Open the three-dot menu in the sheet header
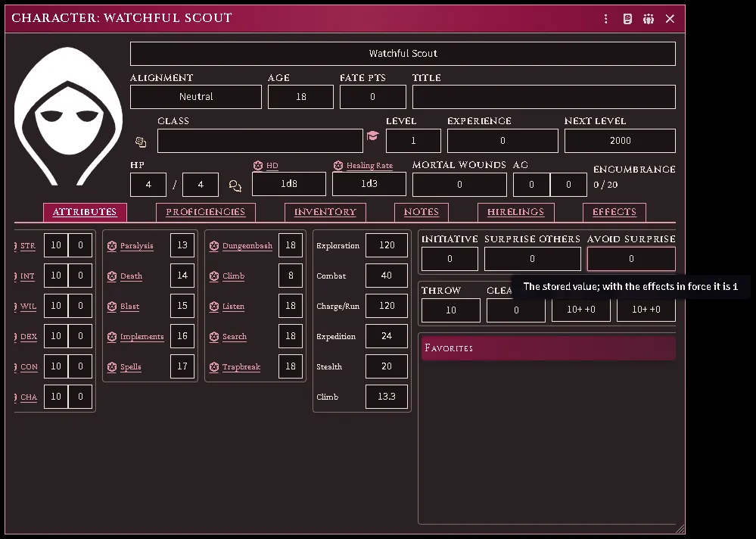756x539 pixels. pyautogui.click(x=605, y=19)
